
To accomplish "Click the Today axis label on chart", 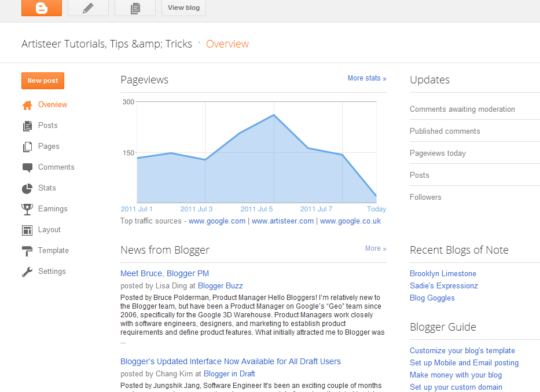I will 376,209.
